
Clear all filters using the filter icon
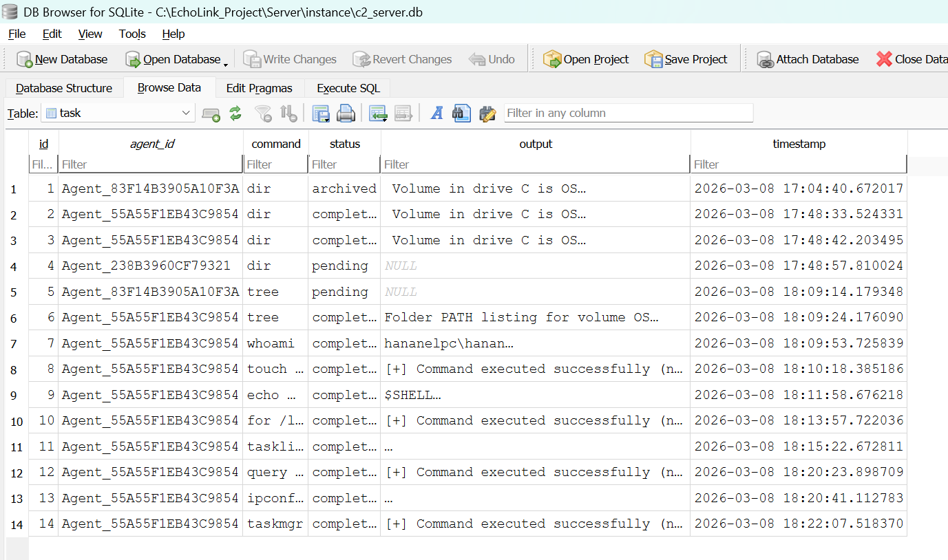coord(263,113)
